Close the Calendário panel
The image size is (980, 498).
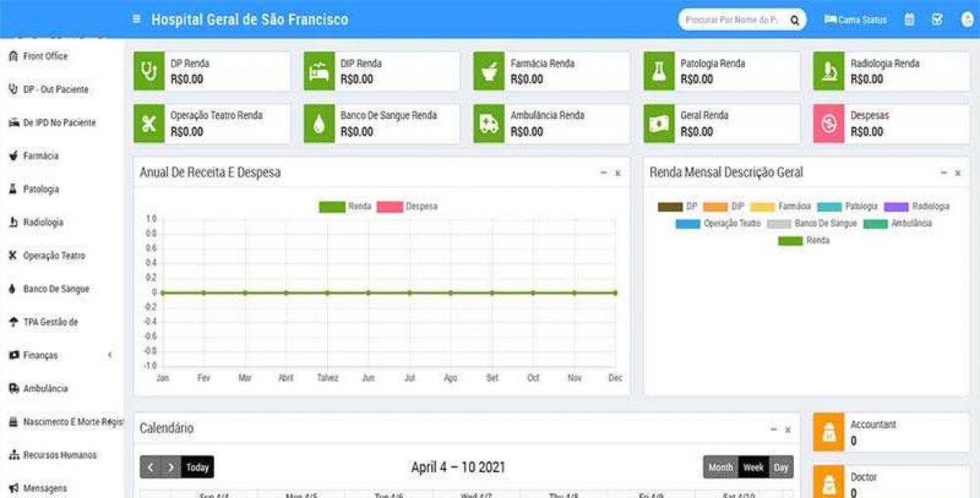point(787,429)
